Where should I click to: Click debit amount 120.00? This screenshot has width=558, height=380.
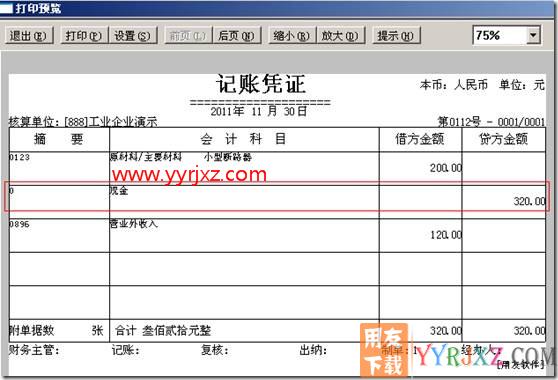[x=446, y=235]
